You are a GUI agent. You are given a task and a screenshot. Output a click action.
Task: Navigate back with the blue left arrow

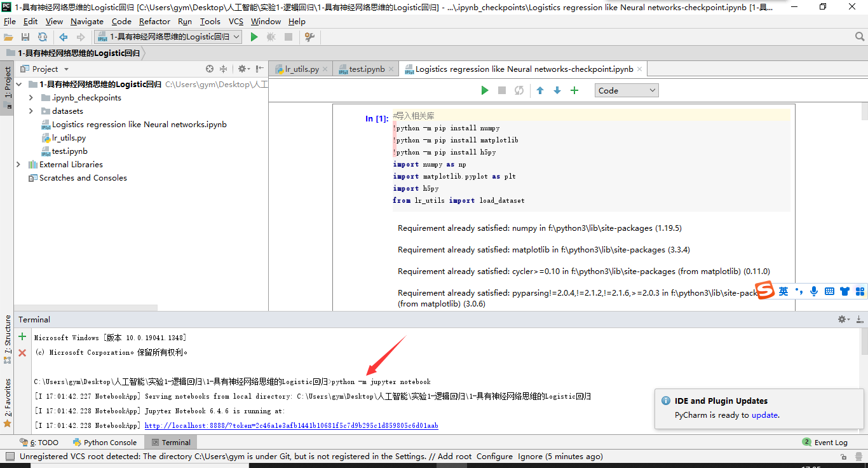[64, 37]
